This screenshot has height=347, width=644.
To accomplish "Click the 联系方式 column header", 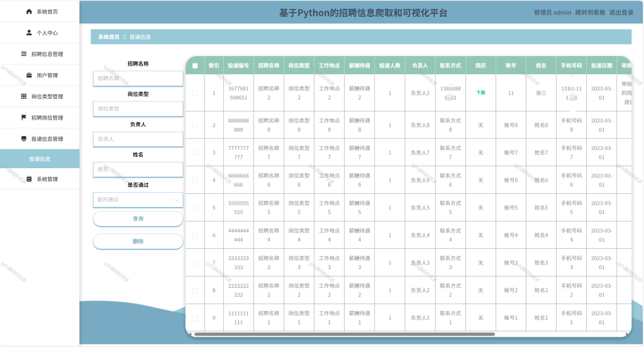I will coord(450,65).
